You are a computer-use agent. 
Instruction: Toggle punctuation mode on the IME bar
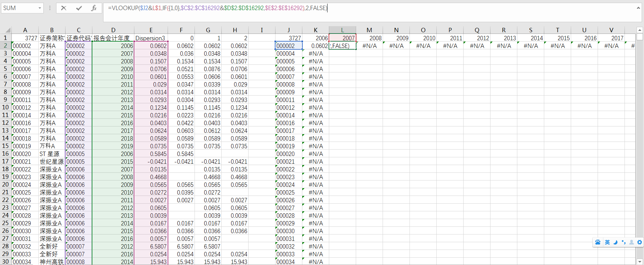point(624,242)
